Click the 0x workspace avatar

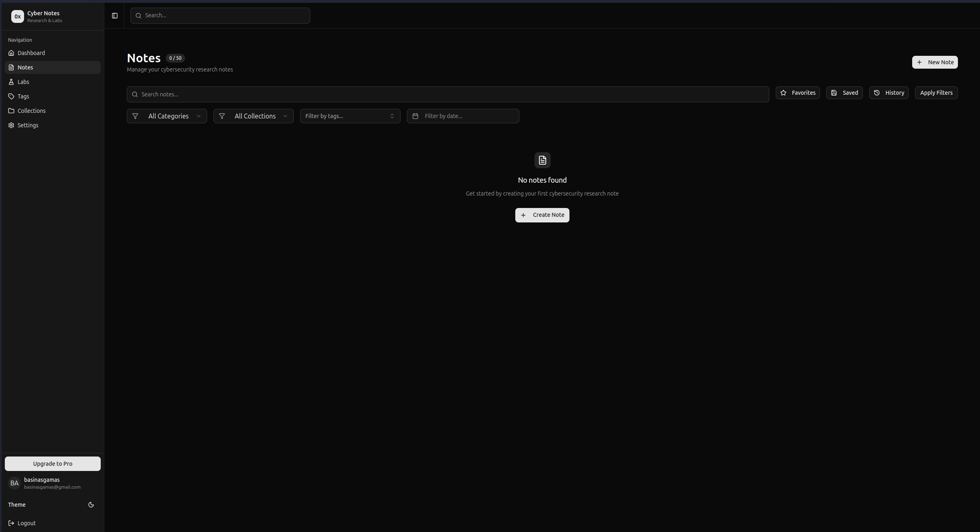pos(17,16)
